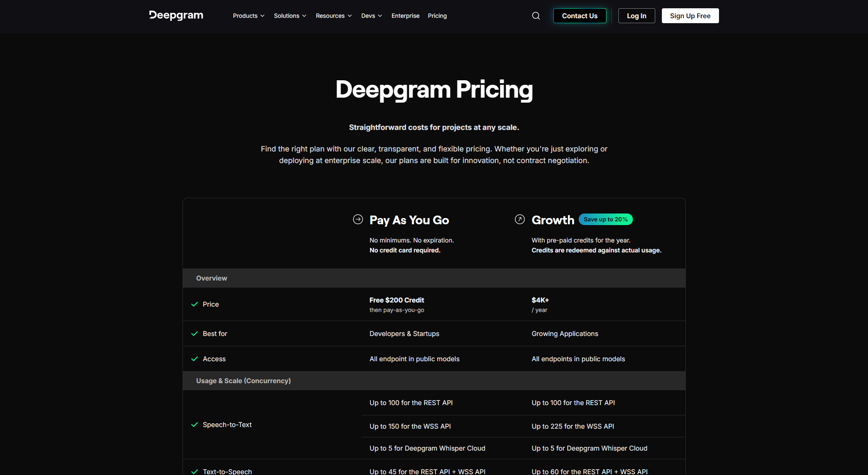Click the Save up to 20% badge

point(605,219)
